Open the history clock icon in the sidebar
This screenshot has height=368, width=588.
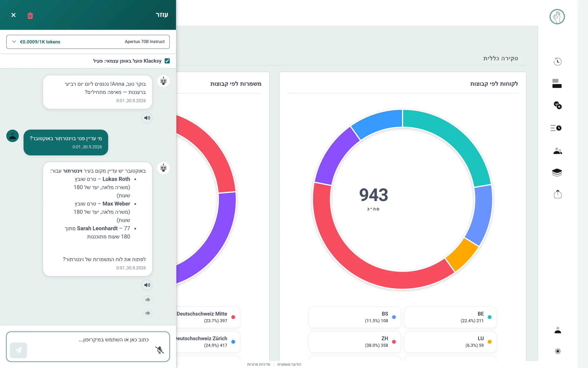pos(558,61)
